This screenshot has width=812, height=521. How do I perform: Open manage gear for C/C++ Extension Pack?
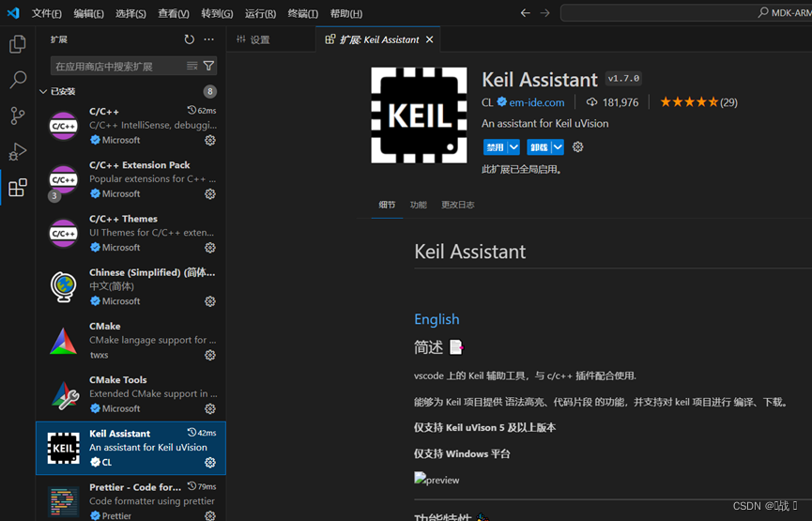[209, 193]
